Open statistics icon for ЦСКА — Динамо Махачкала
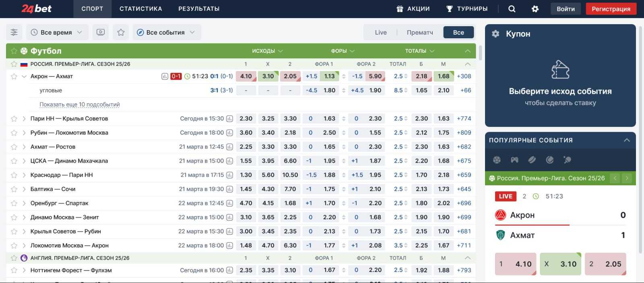644x283 pixels. pyautogui.click(x=229, y=161)
